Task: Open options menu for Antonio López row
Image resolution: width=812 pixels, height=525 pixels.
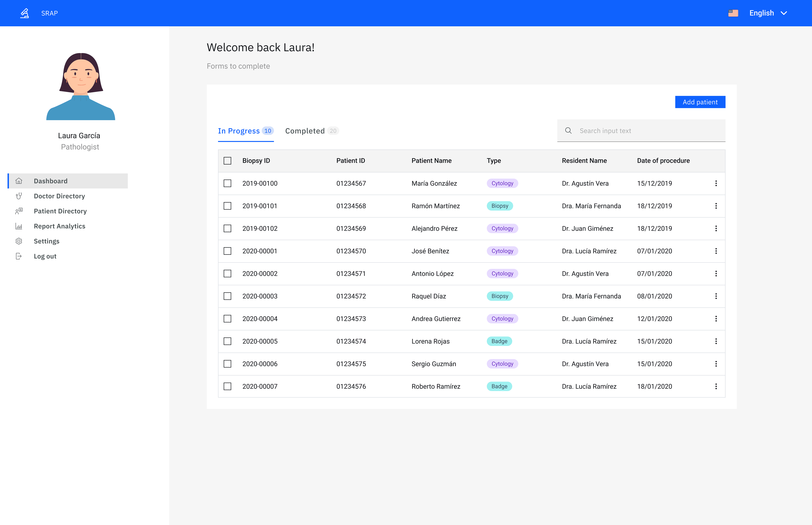Action: point(716,274)
